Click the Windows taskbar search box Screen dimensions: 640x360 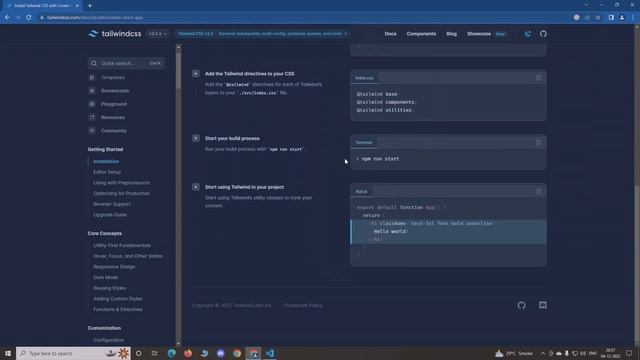tap(73, 353)
